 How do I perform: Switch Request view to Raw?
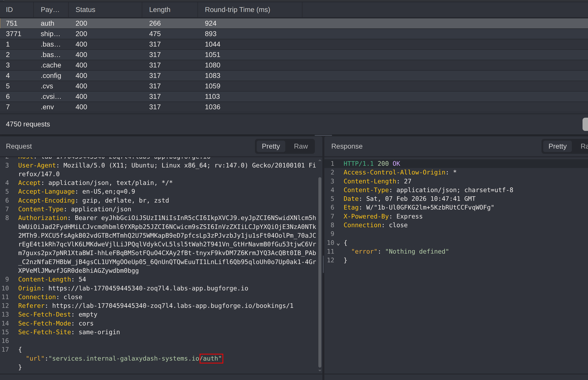click(x=300, y=146)
